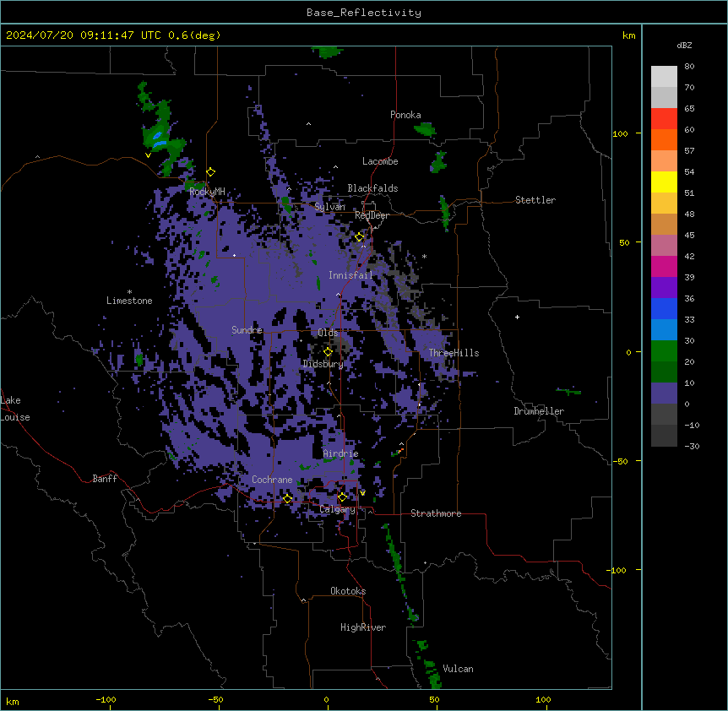This screenshot has height=711, width=728.
Task: Click the 100 km tick on bottom axis
Action: pyautogui.click(x=543, y=699)
